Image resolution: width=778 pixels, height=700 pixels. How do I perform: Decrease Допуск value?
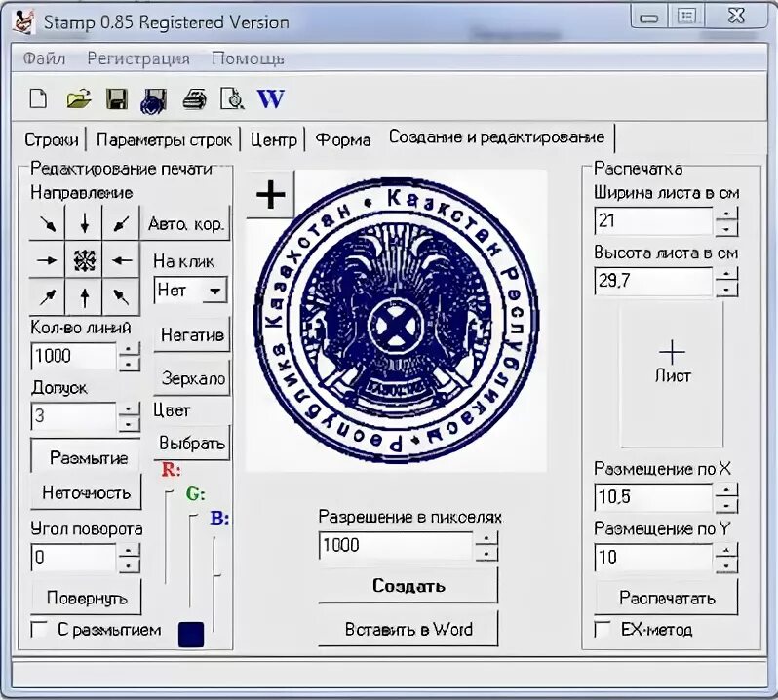tap(129, 424)
